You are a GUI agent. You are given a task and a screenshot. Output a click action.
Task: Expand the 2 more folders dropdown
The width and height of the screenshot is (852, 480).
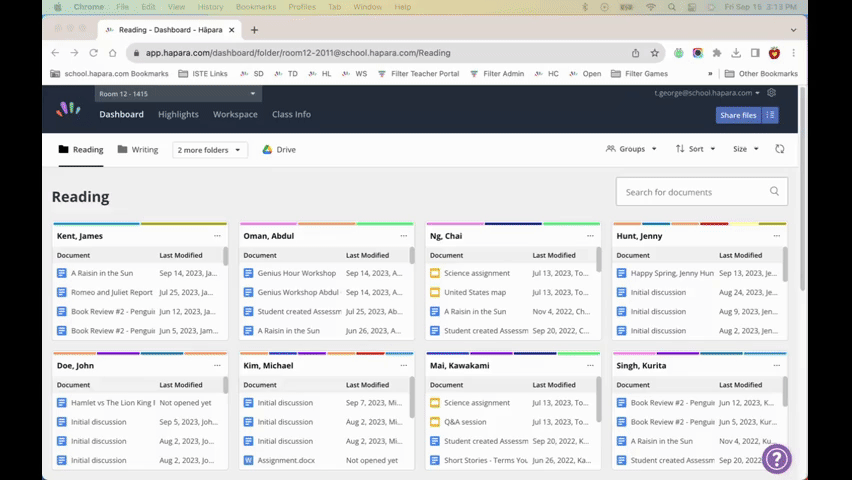(210, 150)
